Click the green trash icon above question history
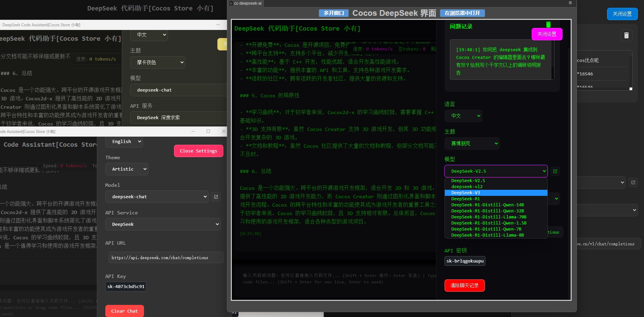This screenshot has width=644, height=317. tap(548, 25)
